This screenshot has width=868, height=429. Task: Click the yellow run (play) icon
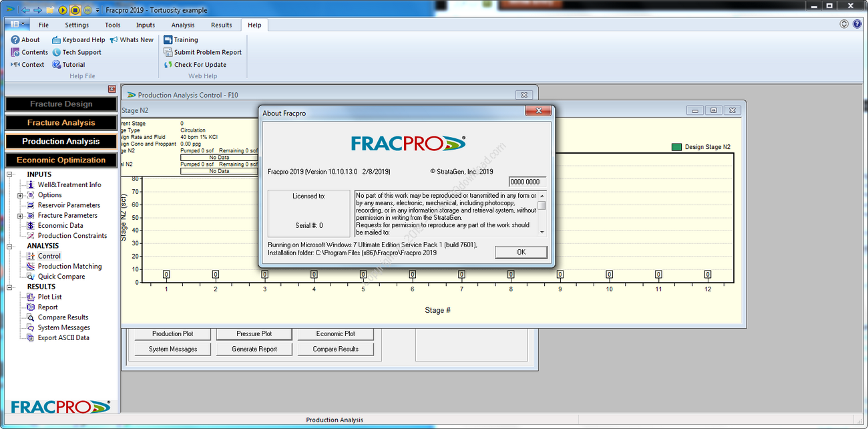coord(63,10)
